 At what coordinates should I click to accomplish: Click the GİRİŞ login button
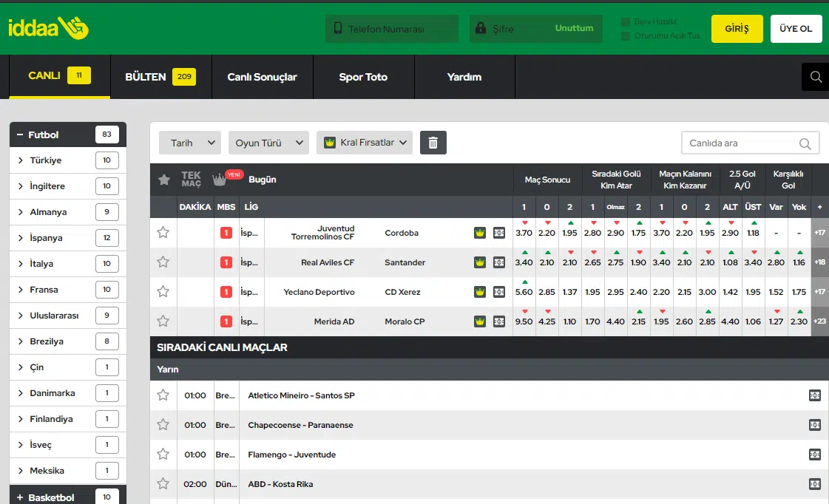pyautogui.click(x=737, y=29)
